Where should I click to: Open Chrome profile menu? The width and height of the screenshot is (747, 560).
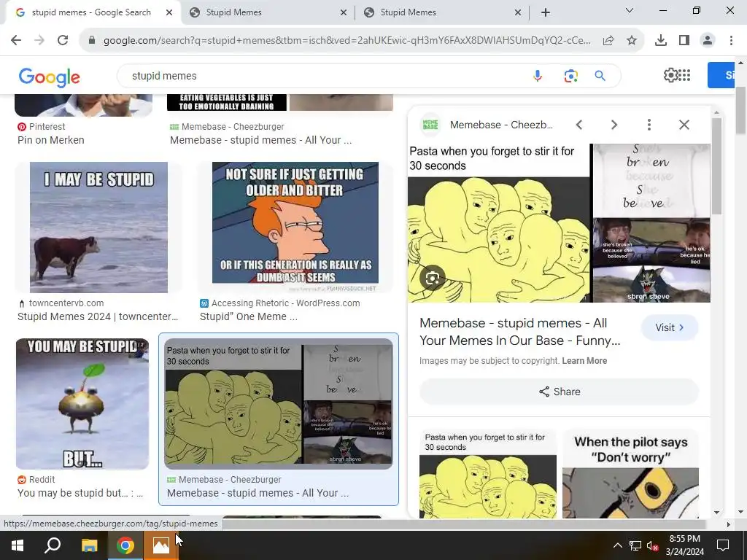(x=708, y=41)
